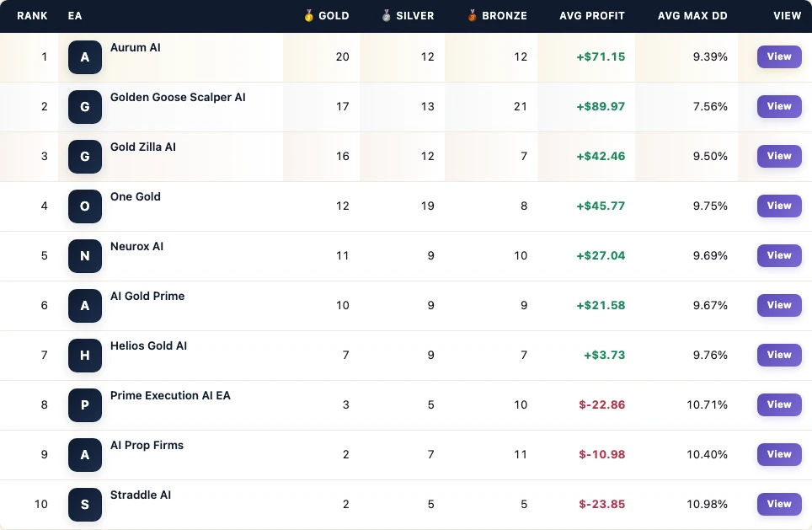Image resolution: width=812 pixels, height=530 pixels.
Task: Click the +$42.46 profit value
Action: pyautogui.click(x=601, y=157)
